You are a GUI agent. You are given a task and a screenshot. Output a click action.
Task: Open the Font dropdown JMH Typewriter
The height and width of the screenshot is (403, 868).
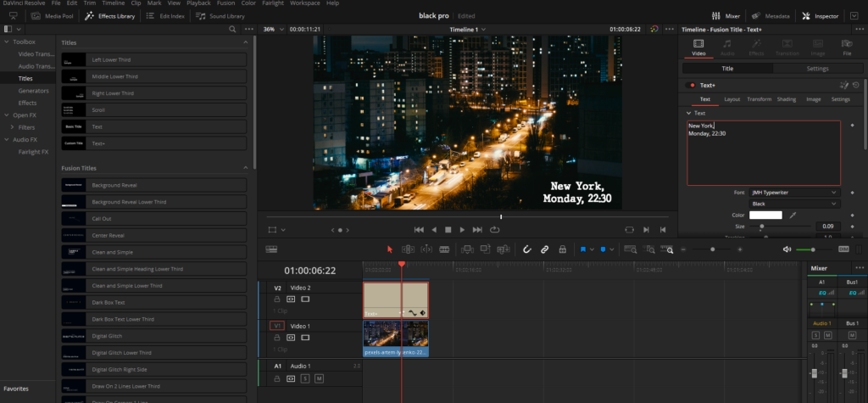click(x=794, y=193)
